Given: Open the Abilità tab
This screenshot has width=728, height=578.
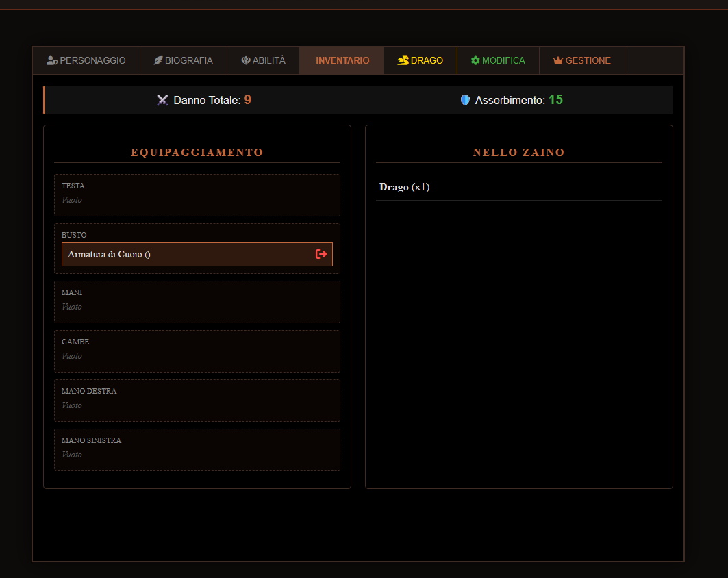Looking at the screenshot, I should 263,60.
